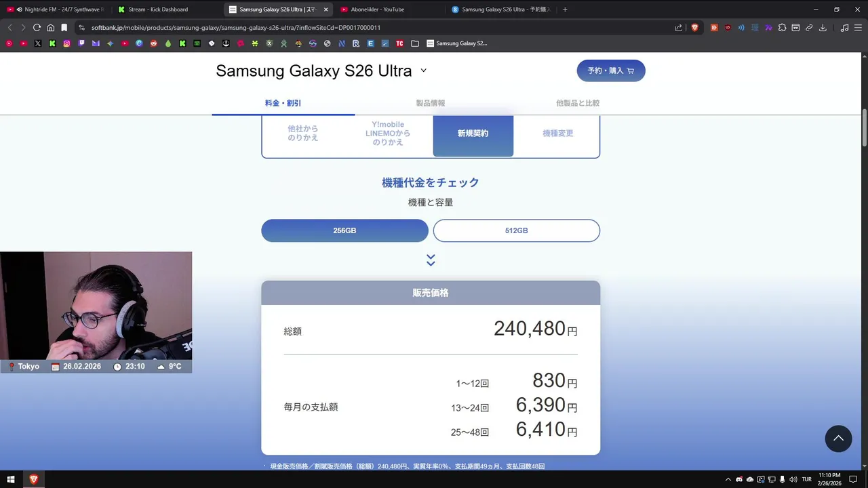The image size is (868, 488).
Task: Open the taskbar clock 11:10 PM
Action: click(831, 479)
